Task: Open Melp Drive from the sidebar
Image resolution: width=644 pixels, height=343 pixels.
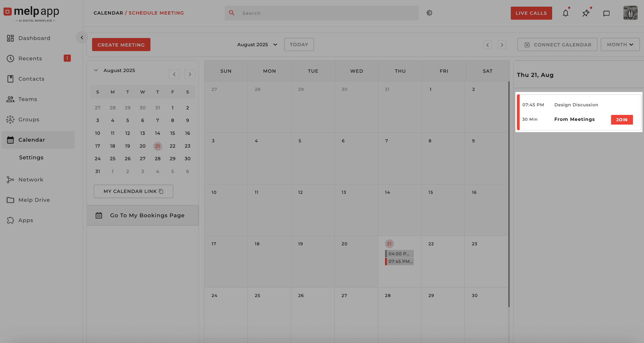Action: [34, 200]
